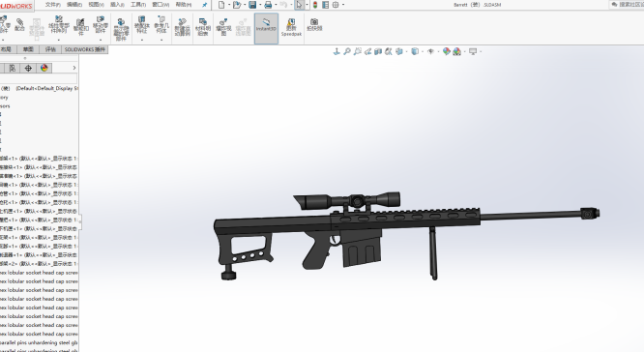Open dropdown arrow next to Select cursor tool
644x352 pixels.
pos(307,5)
